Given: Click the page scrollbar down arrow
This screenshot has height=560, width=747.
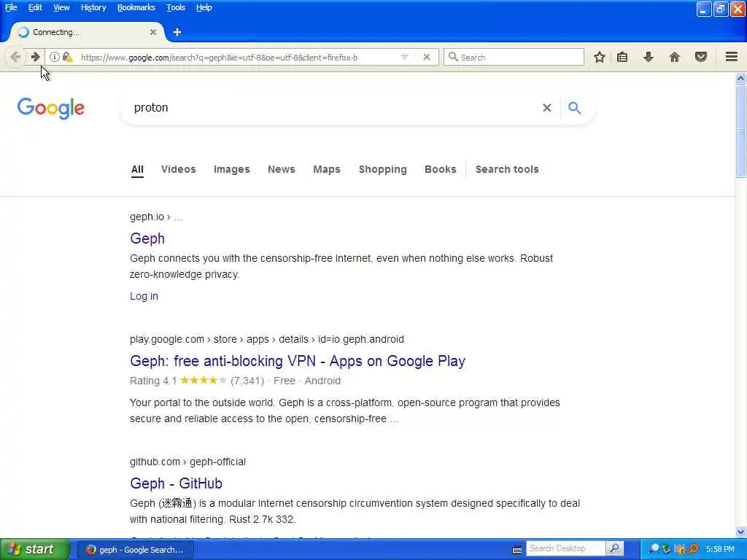Looking at the screenshot, I should pos(740,532).
